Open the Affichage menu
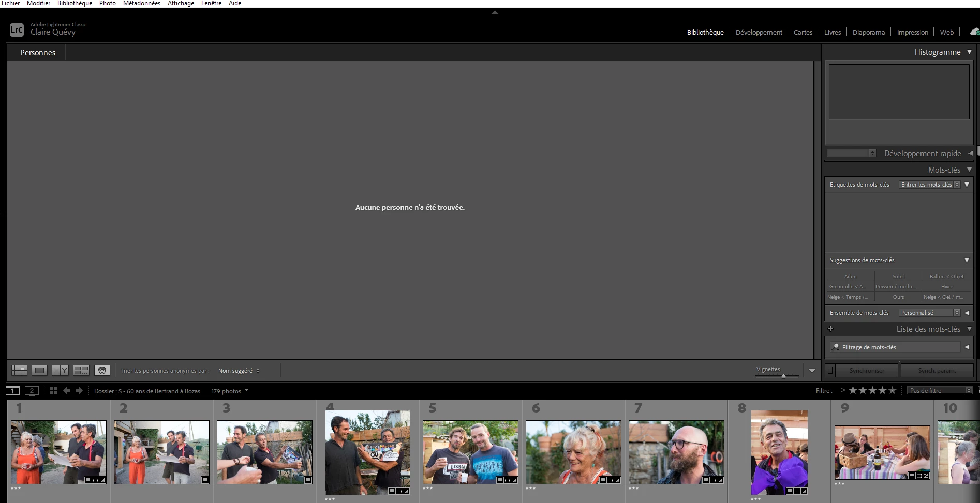This screenshot has height=503, width=980. click(181, 3)
